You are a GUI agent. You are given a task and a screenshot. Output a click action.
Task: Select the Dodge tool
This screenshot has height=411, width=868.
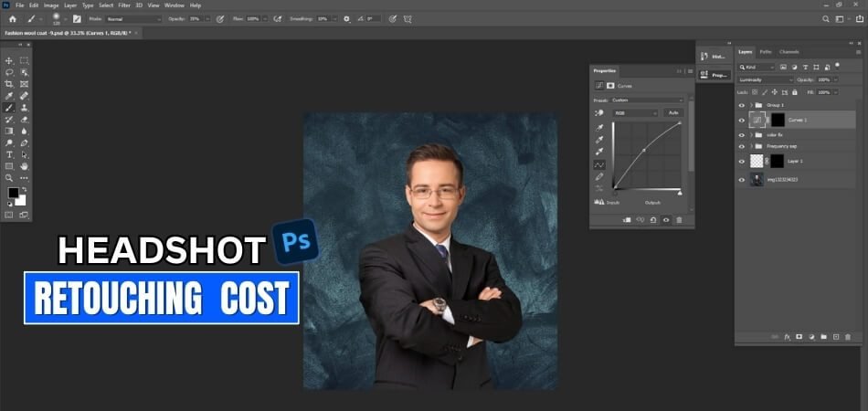(9, 142)
